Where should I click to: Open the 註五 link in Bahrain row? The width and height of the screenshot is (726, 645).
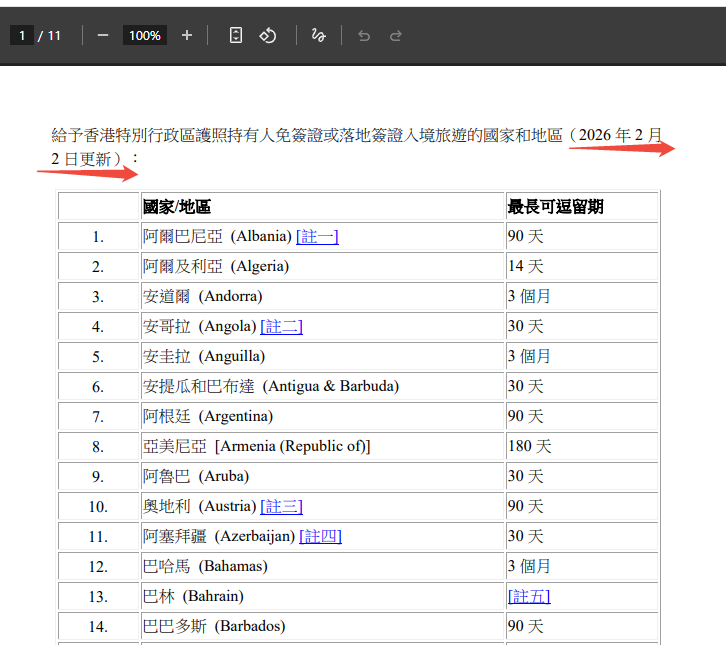pyautogui.click(x=529, y=596)
